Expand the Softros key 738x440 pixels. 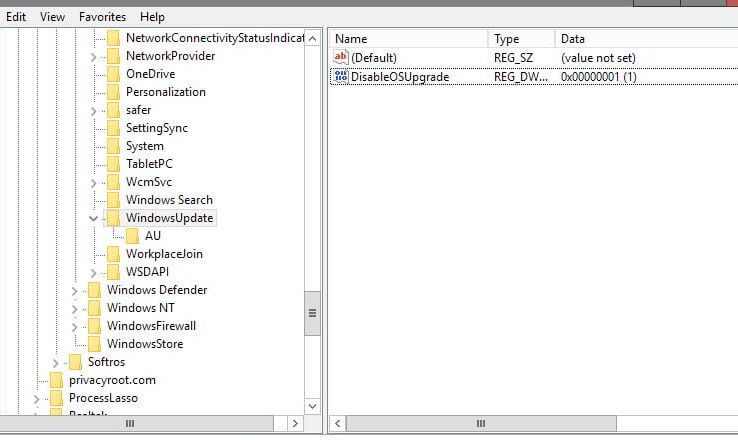56,362
